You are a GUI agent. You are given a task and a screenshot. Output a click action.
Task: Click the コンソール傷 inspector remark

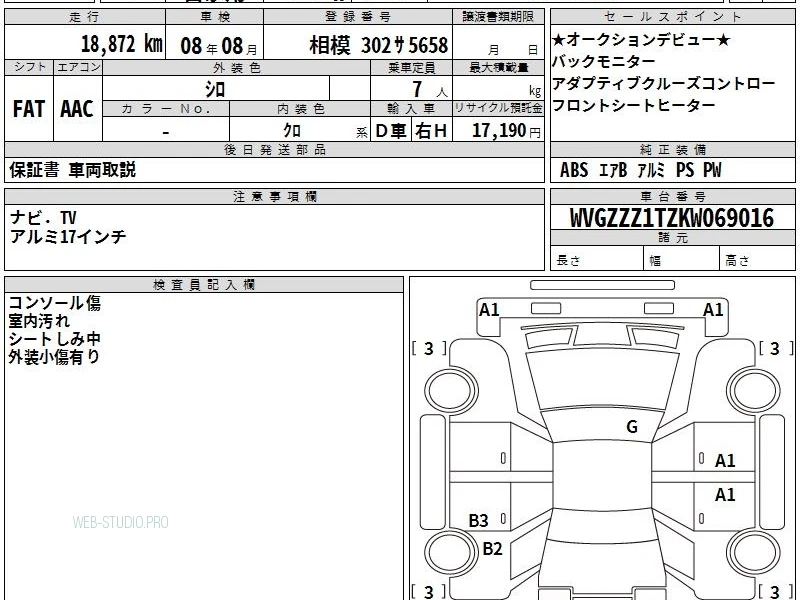pos(55,303)
